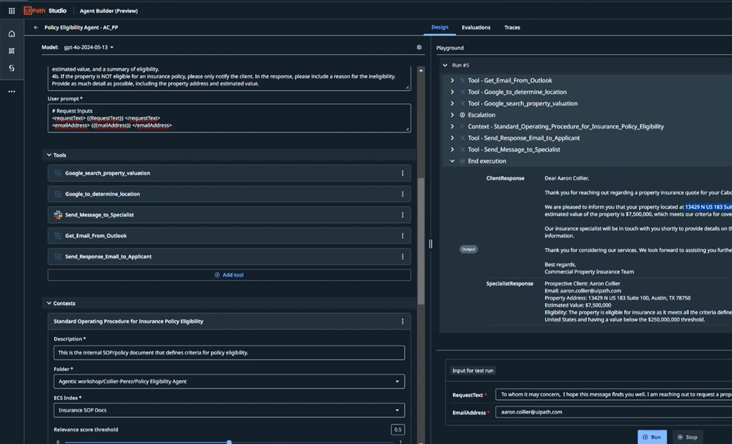This screenshot has width=732, height=444.
Task: Expand Tool - Get_Email_From_Outlook trace row
Action: click(452, 80)
